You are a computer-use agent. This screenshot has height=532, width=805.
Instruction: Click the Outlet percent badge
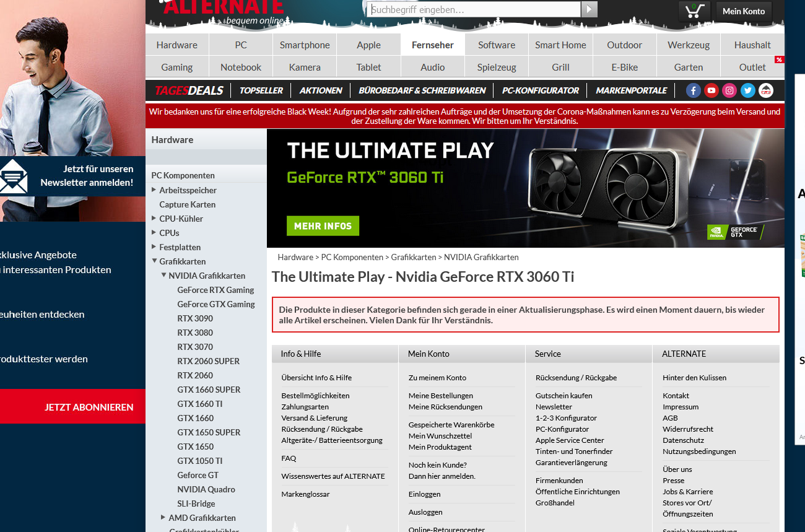pos(779,59)
